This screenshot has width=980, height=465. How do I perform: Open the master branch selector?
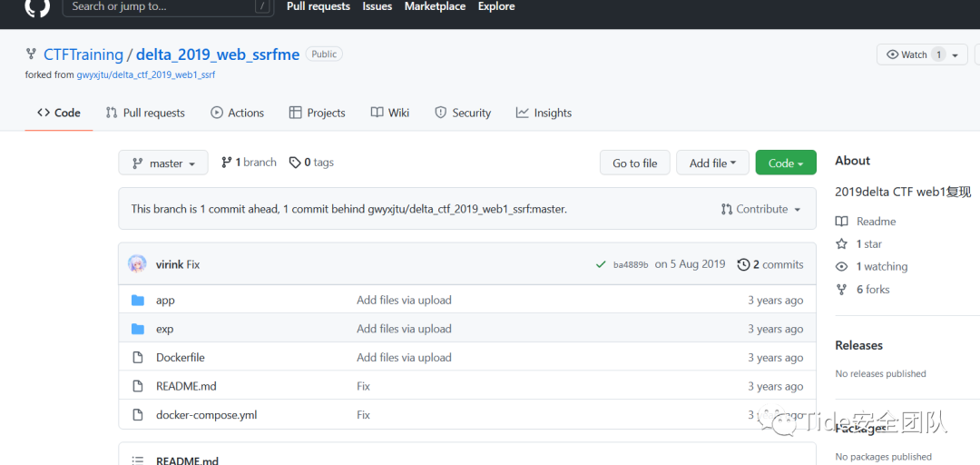(163, 163)
